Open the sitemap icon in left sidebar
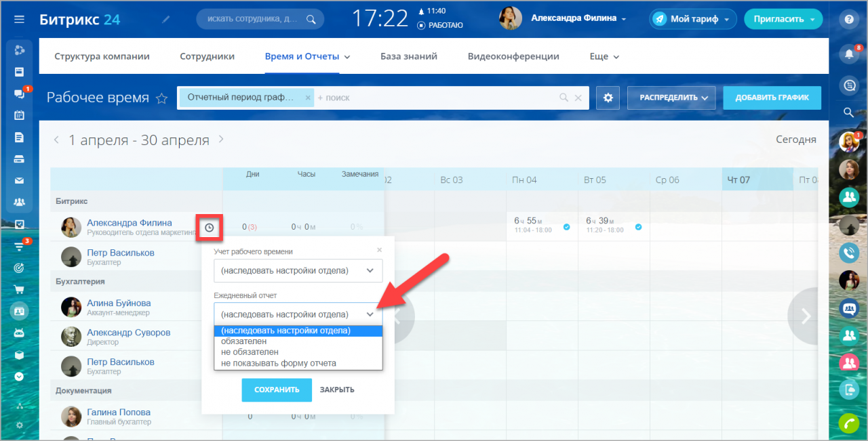This screenshot has width=868, height=441. pos(19,406)
